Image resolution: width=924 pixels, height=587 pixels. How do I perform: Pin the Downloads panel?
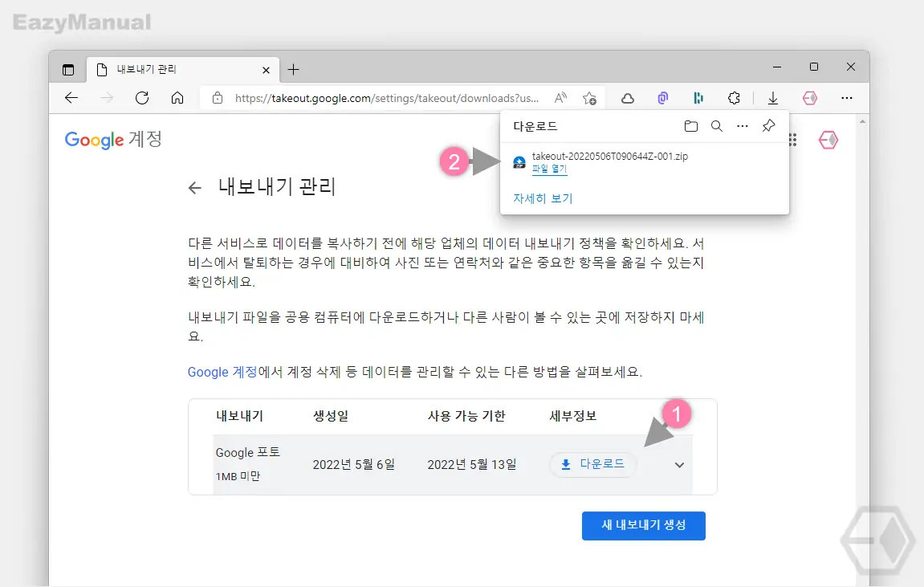[768, 125]
